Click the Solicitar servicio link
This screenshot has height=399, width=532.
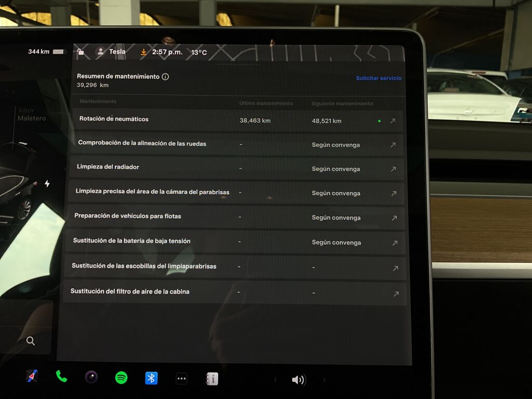[x=378, y=78]
